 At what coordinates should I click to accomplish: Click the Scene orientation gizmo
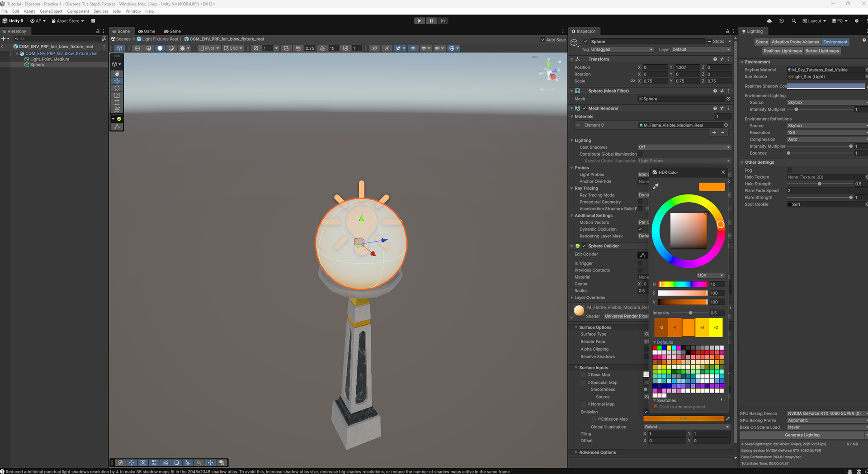pyautogui.click(x=550, y=72)
